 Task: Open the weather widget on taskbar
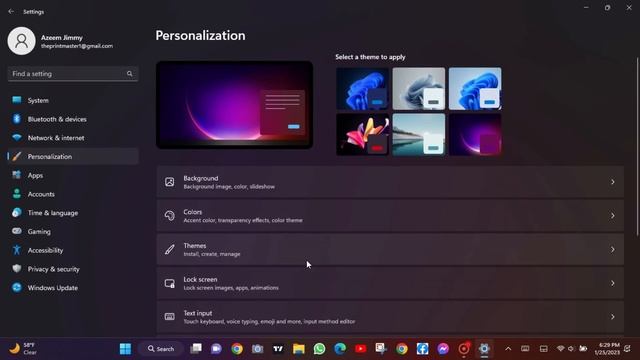point(23,349)
